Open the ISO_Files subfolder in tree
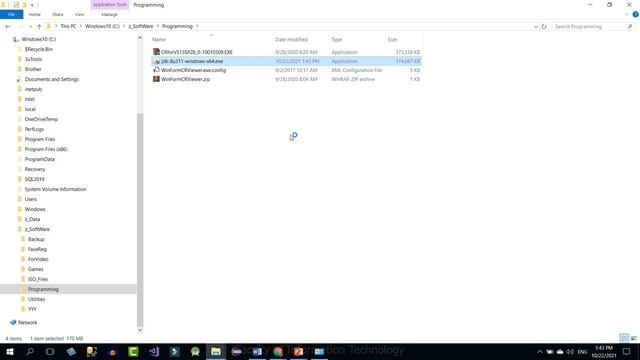The image size is (640, 360). pos(38,279)
